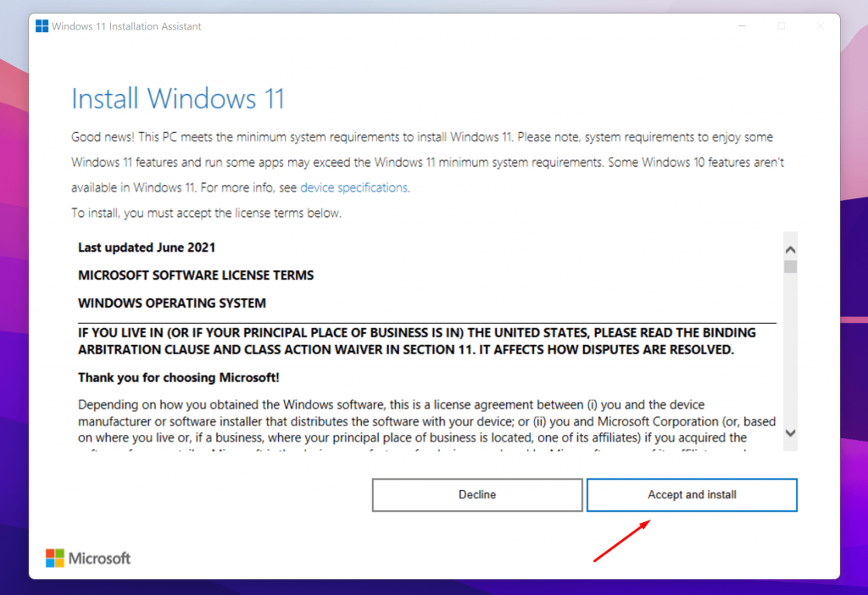
Task: Click the MICROSOFT SOFTWARE LICENSE TERMS heading
Action: pyautogui.click(x=196, y=275)
